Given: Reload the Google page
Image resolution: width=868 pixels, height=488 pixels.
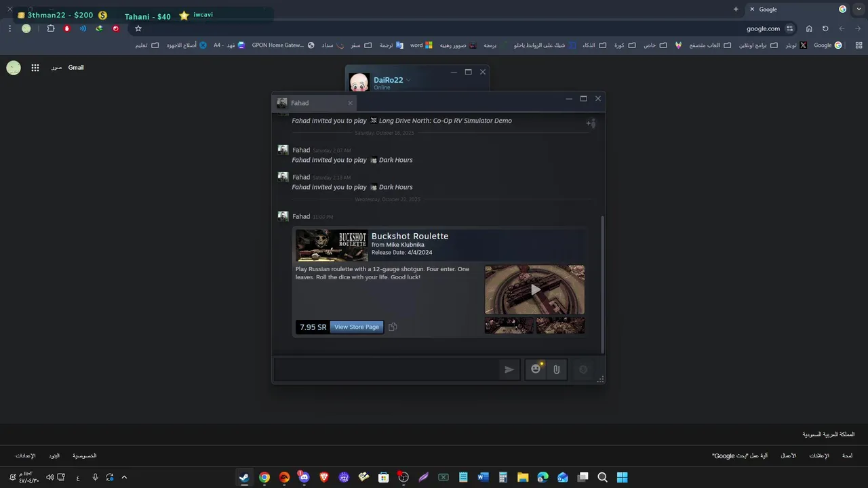Looking at the screenshot, I should pos(825,28).
